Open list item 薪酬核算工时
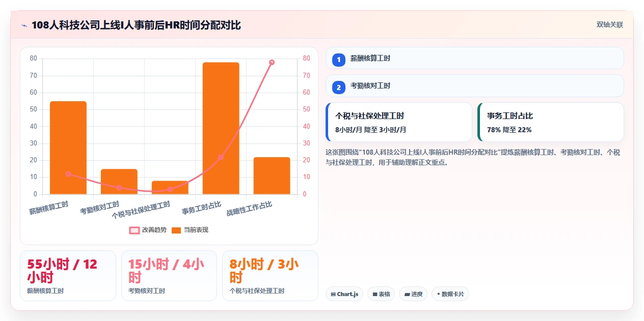 click(475, 58)
